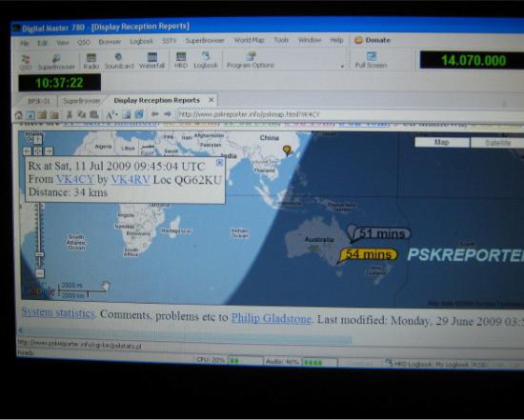Viewport: 524px width, 420px height.
Task: Pan the map left
Action: click(x=27, y=151)
